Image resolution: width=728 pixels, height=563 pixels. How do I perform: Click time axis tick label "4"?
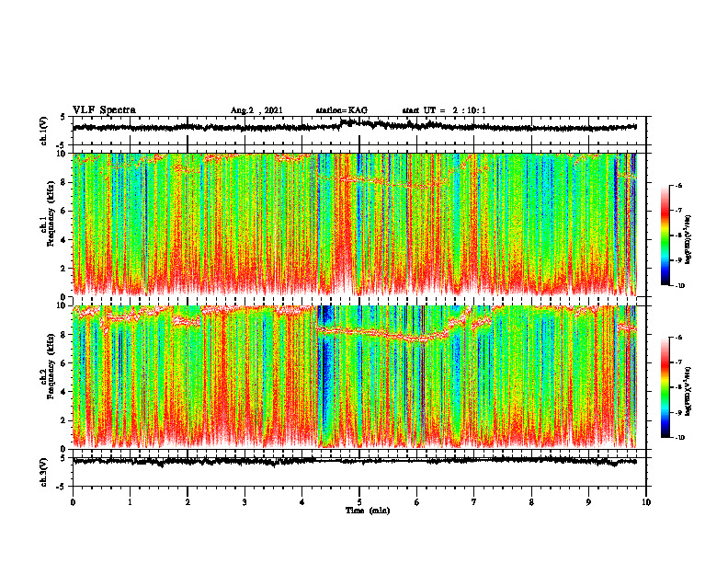coord(302,502)
